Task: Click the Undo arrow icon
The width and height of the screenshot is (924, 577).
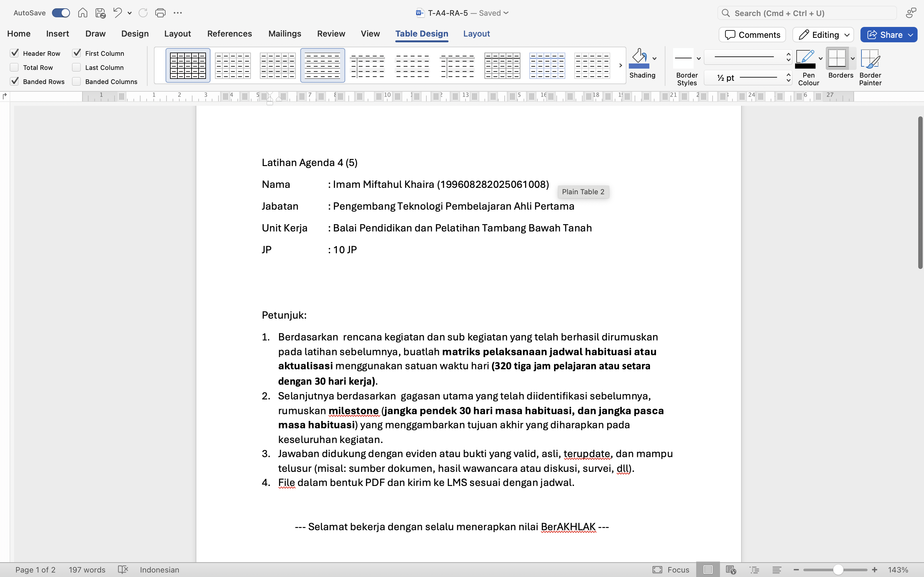Action: coord(117,13)
